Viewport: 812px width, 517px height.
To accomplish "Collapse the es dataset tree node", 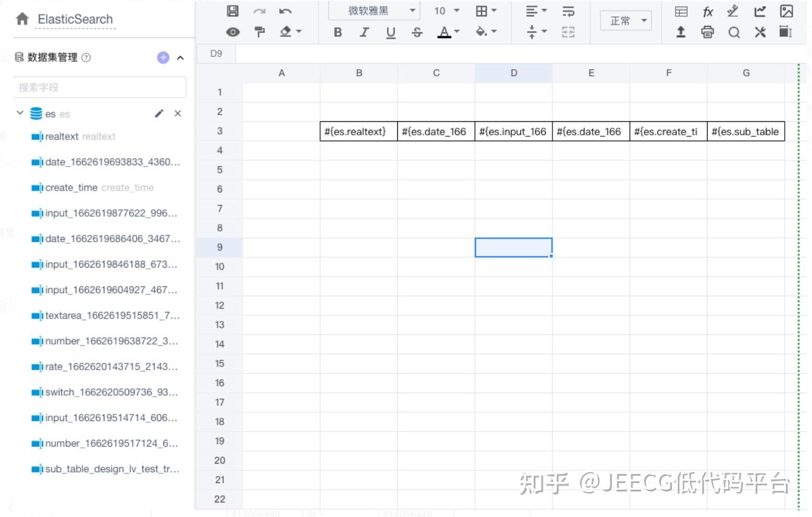I will coord(20,113).
